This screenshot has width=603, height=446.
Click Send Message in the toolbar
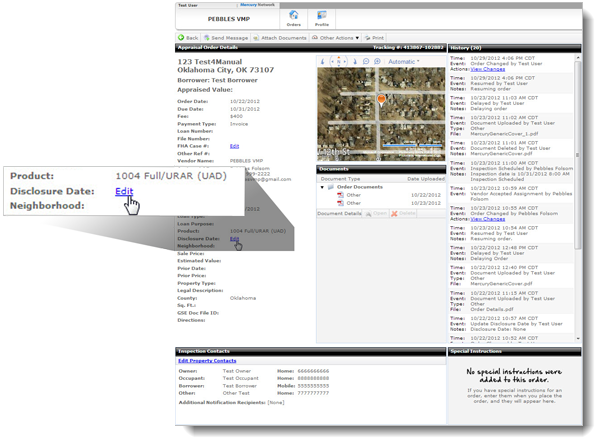click(226, 38)
